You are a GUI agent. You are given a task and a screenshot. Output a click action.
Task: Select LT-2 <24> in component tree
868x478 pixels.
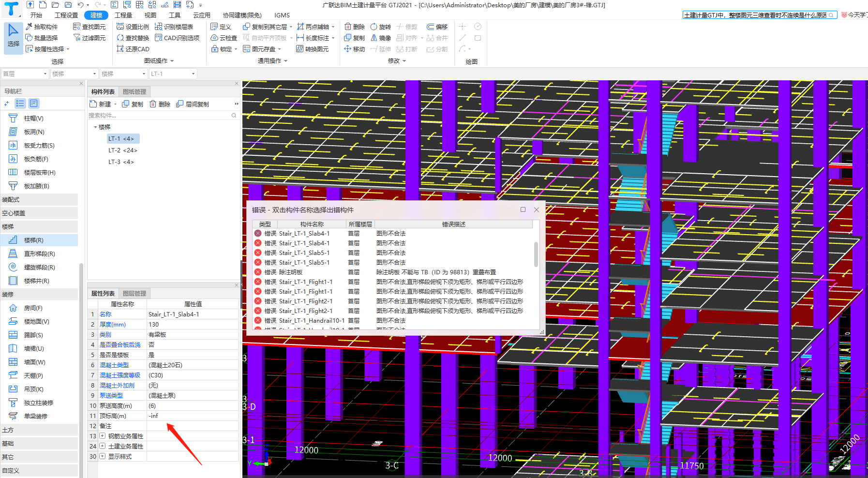pyautogui.click(x=123, y=150)
